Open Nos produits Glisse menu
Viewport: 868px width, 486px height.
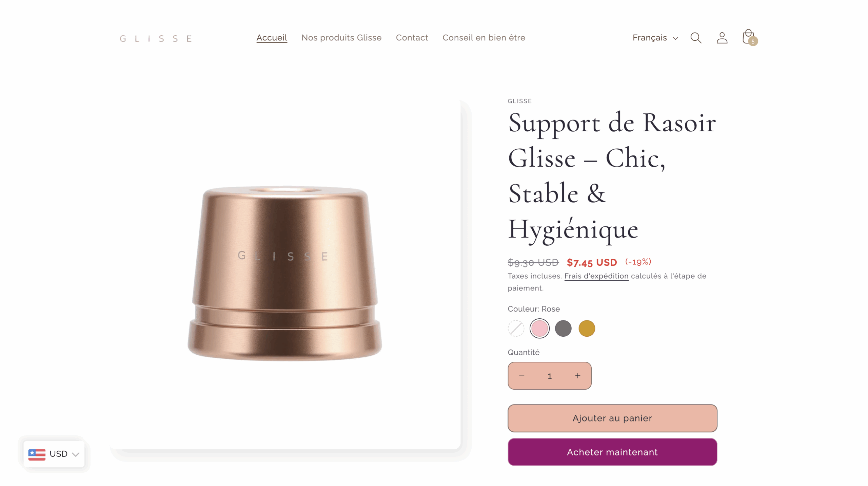[341, 38]
